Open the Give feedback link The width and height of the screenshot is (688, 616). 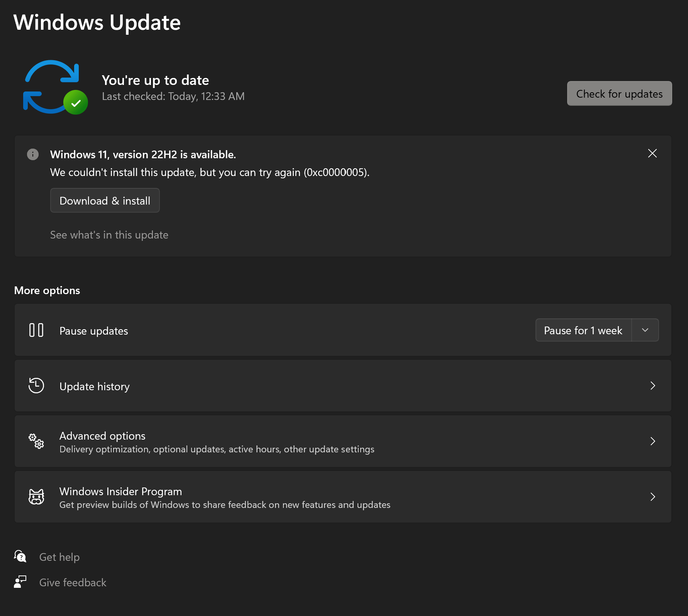coord(73,582)
